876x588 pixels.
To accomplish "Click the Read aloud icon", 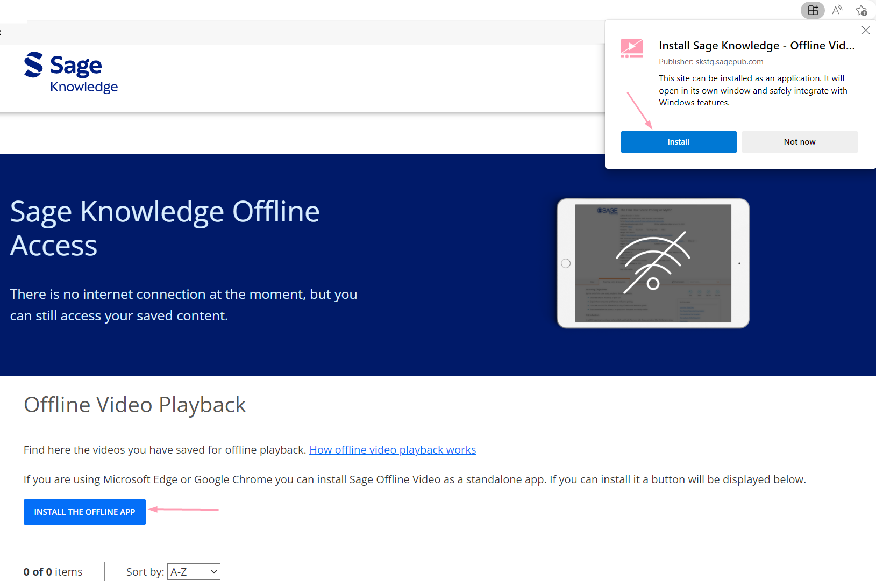I will [x=837, y=10].
